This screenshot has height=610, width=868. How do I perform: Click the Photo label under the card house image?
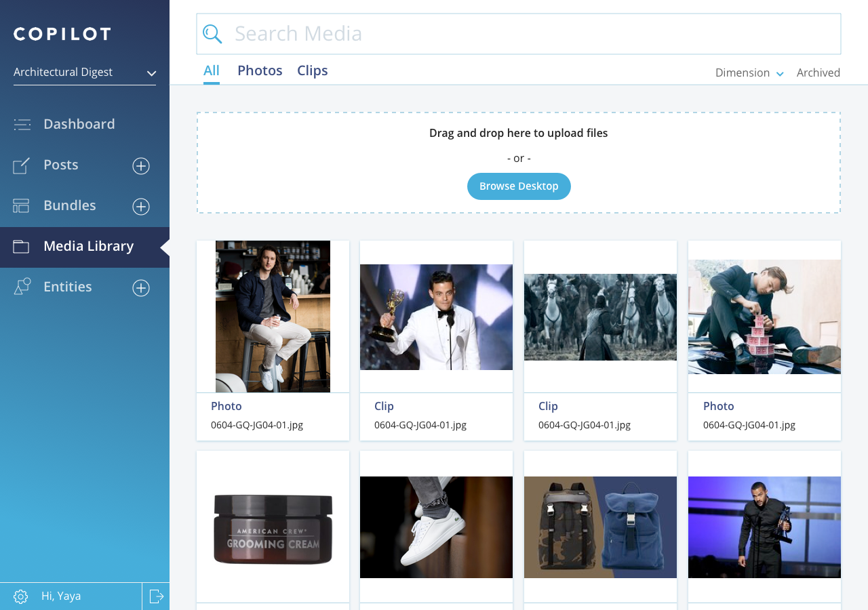719,407
